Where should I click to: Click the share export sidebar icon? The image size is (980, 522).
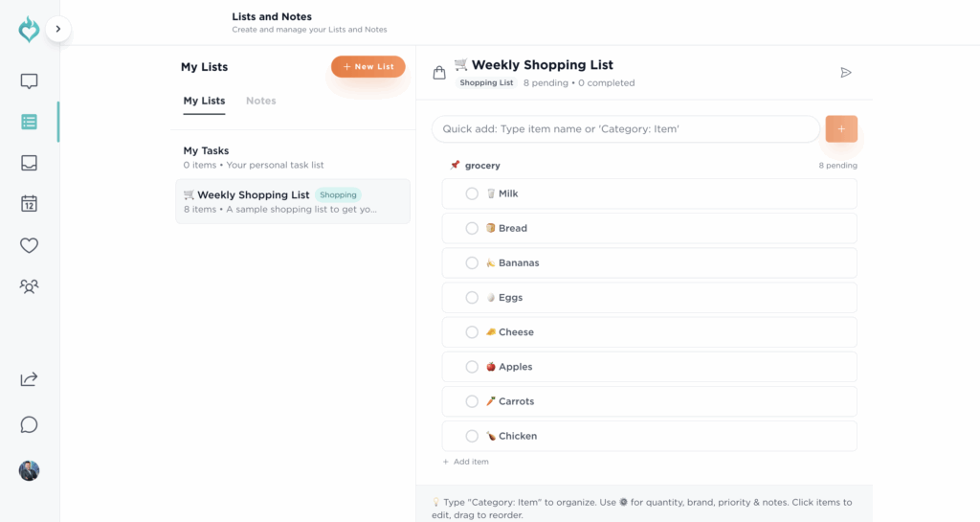(29, 379)
